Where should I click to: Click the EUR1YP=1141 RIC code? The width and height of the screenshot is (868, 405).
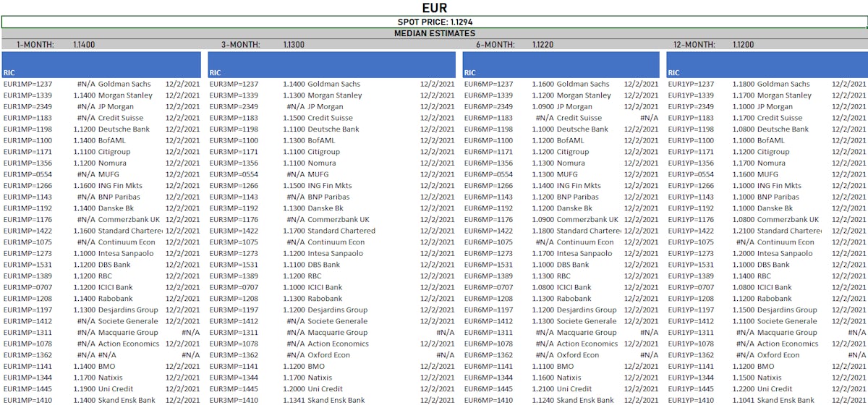[691, 366]
